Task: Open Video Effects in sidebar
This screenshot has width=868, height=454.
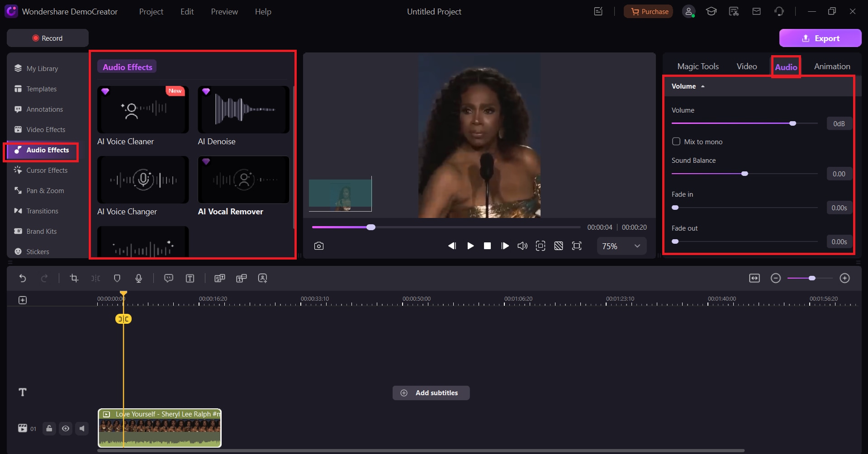Action: (x=46, y=130)
